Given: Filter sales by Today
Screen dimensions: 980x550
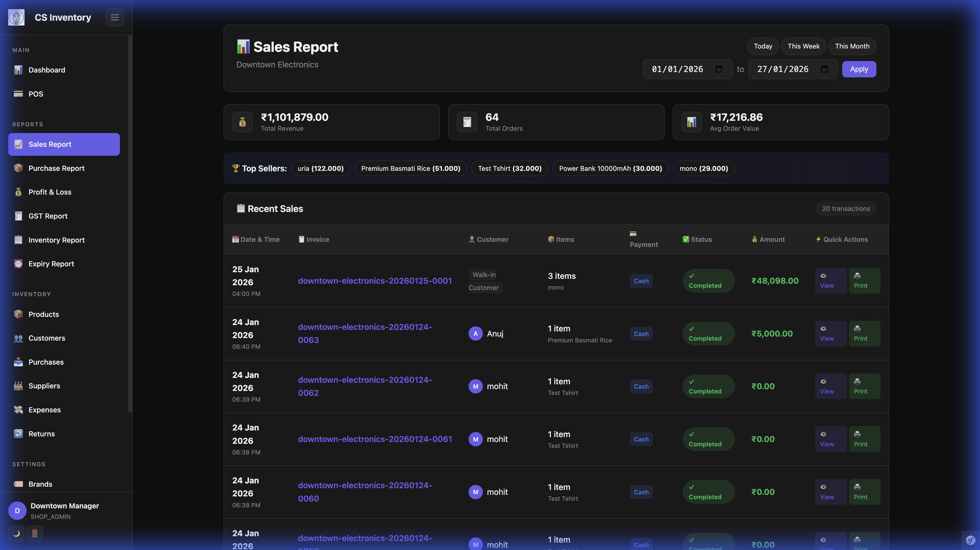Looking at the screenshot, I should (763, 46).
